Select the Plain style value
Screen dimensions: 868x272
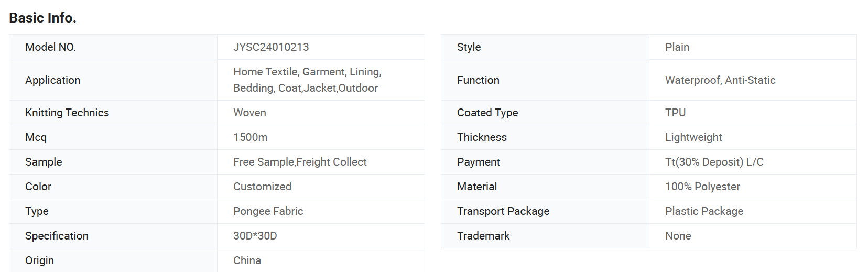coord(677,47)
